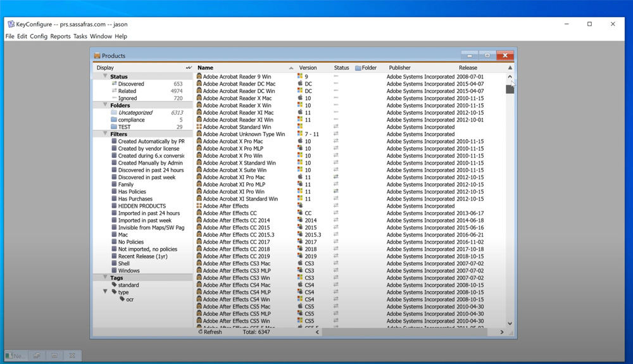Click Apple platform icon of Acrobat Reader DC Mac
Image resolution: width=633 pixels, height=364 pixels.
300,84
